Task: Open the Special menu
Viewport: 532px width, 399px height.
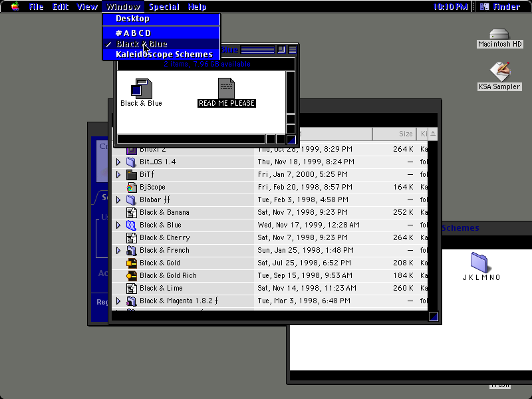Action: [164, 7]
